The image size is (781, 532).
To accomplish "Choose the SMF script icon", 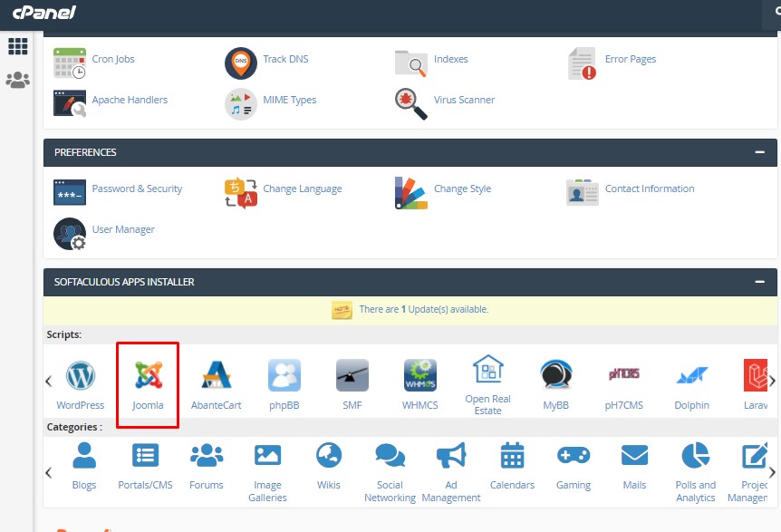I will coord(352,375).
